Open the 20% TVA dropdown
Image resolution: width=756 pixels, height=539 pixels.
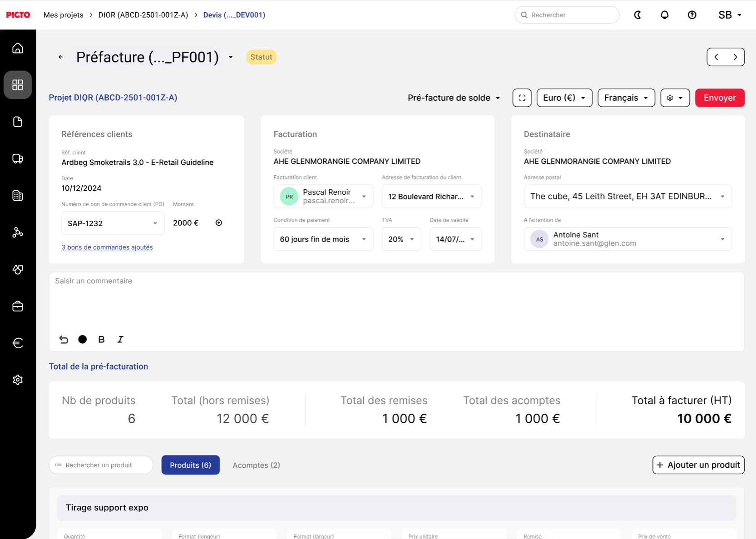[x=401, y=239]
